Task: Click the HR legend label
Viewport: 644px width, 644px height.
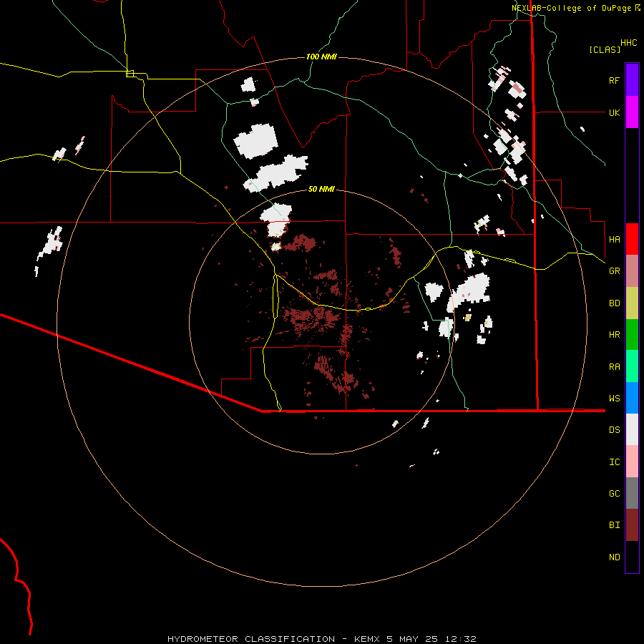Action: pos(614,335)
